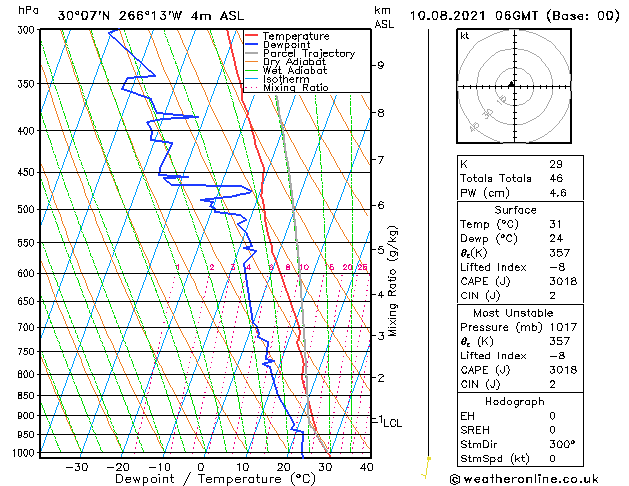This screenshot has height=486, width=629.
Task: Click the yellow wind barb at bottom
Action: (x=426, y=468)
